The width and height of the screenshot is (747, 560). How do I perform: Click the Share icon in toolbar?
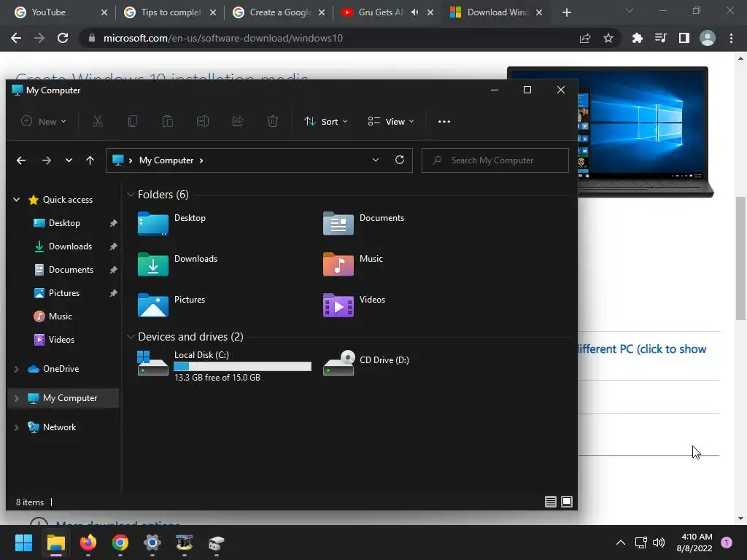pos(238,122)
